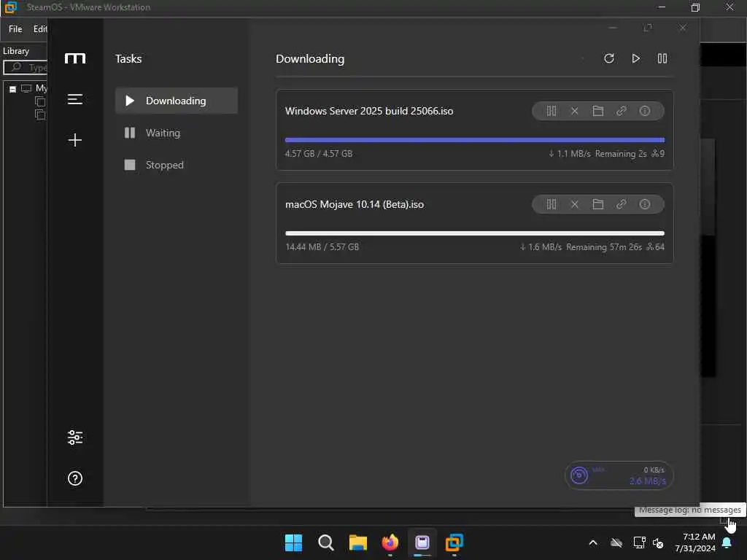Viewport: 747px width, 560px height.
Task: Click the macOS Mojave 10.14 (Beta).iso title
Action: 355,204
